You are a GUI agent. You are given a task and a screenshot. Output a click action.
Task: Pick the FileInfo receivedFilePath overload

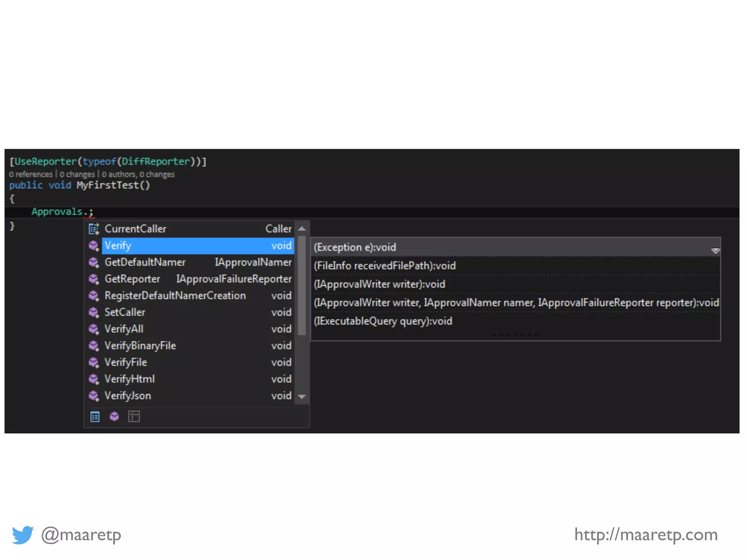[x=385, y=266]
